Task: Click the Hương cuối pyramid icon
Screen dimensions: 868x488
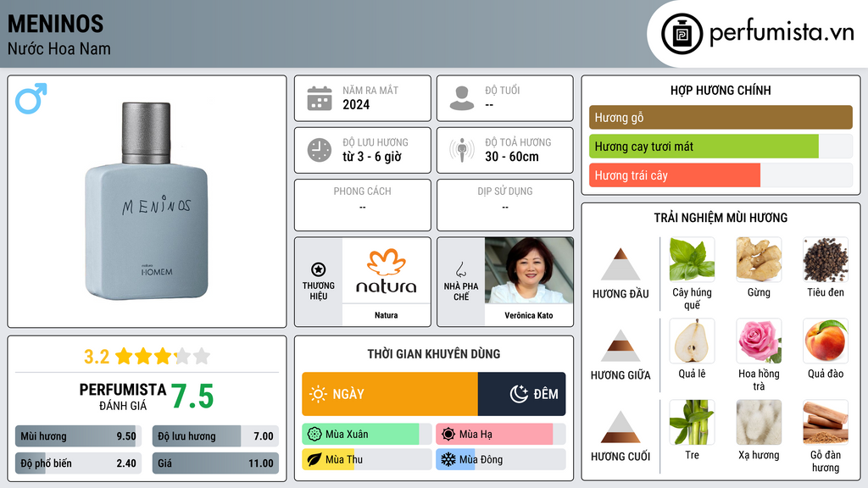Action: point(620,427)
